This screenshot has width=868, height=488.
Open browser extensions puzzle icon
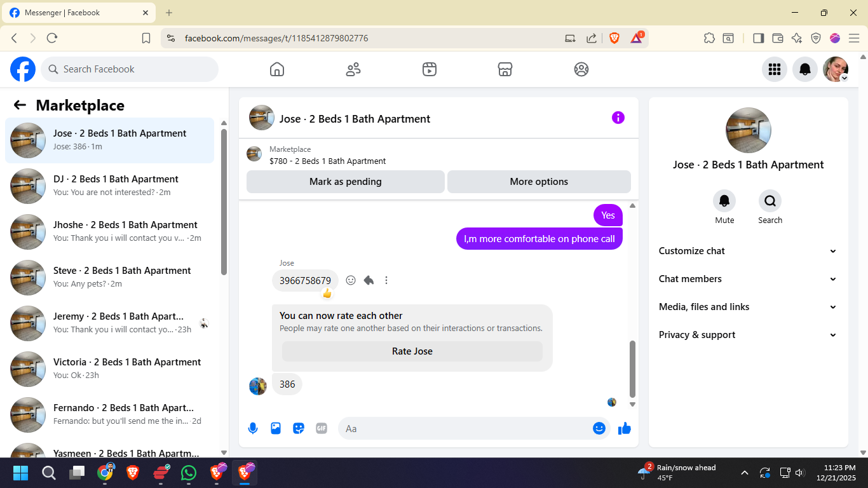pyautogui.click(x=710, y=38)
